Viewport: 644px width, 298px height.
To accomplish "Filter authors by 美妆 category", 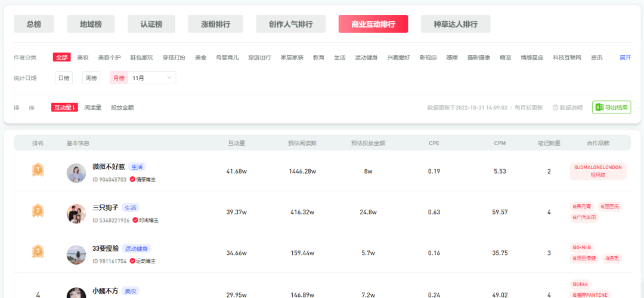I will tap(82, 57).
